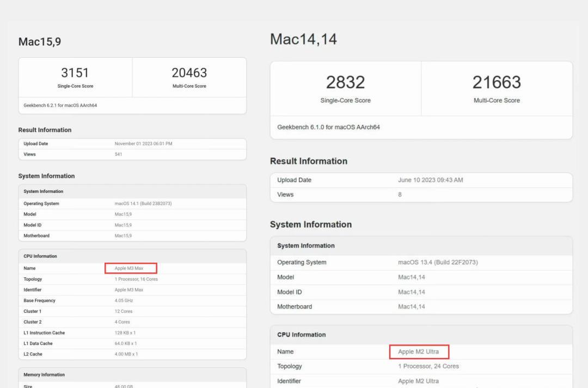The width and height of the screenshot is (588, 388).
Task: Select the 21663 multi-core score
Action: (497, 82)
